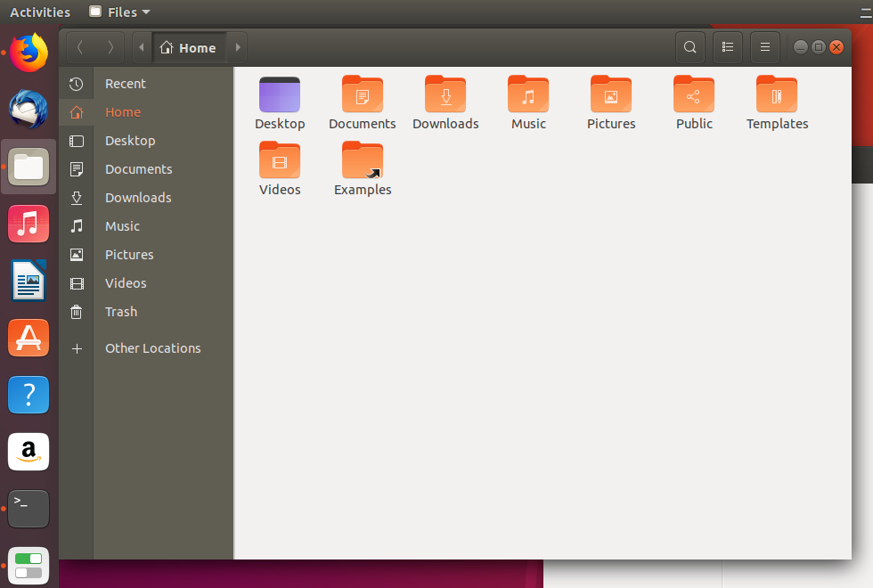Open Trash in the sidebar
This screenshot has width=873, height=588.
tap(146, 311)
